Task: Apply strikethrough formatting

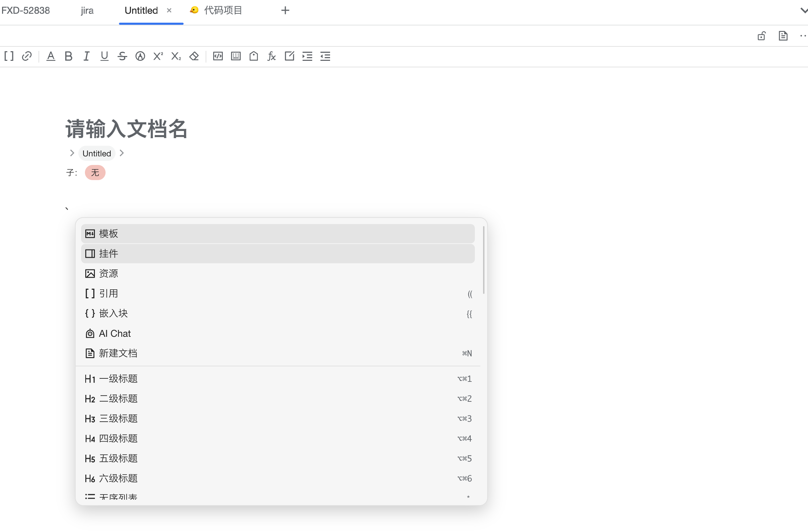Action: pos(122,56)
